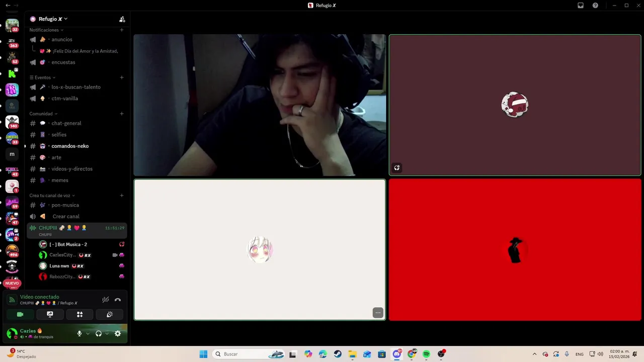Open the encuestas channel

click(x=76, y=62)
